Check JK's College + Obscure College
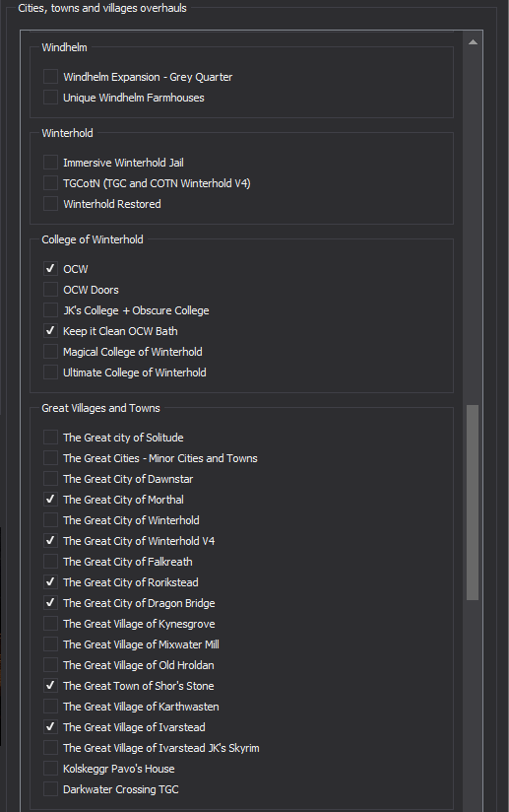This screenshot has width=509, height=812. click(50, 310)
